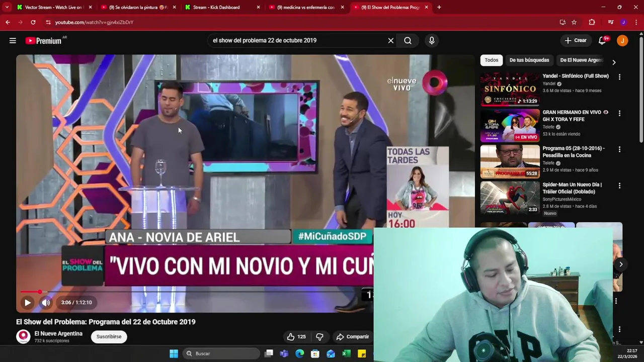Bookmark this page with the star
Image resolution: width=644 pixels, height=362 pixels.
[x=574, y=22]
